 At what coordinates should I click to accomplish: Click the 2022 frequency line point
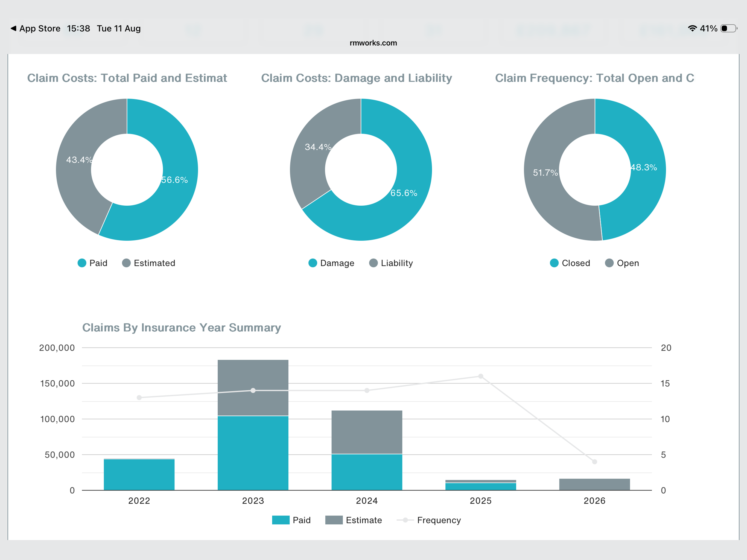pos(139,398)
